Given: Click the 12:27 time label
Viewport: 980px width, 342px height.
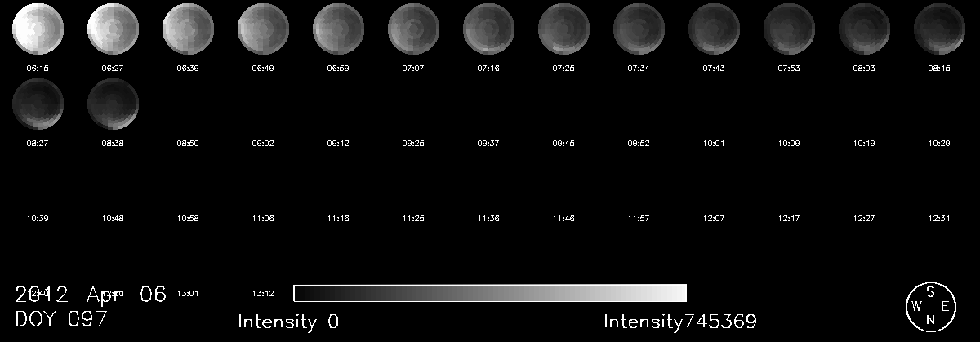Looking at the screenshot, I should pos(864,219).
